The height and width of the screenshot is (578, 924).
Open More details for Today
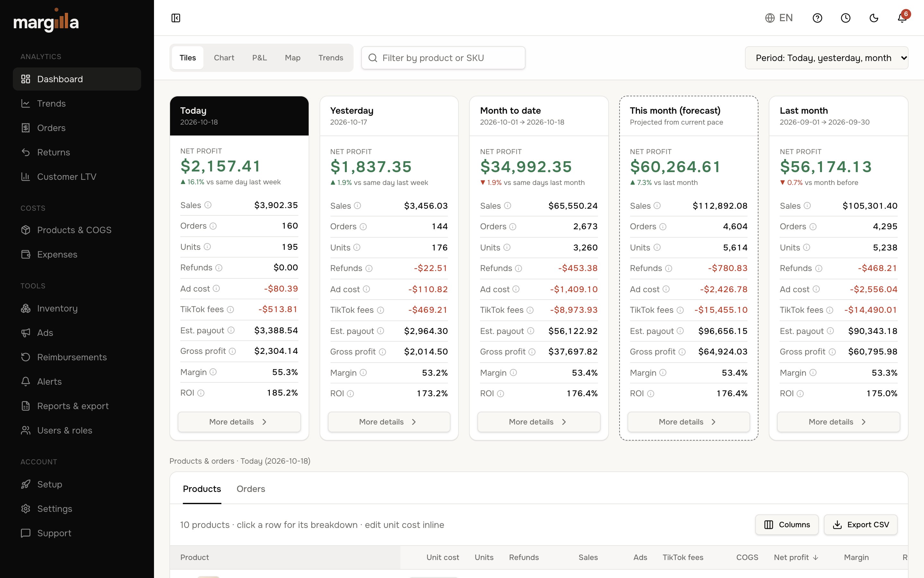coord(239,422)
